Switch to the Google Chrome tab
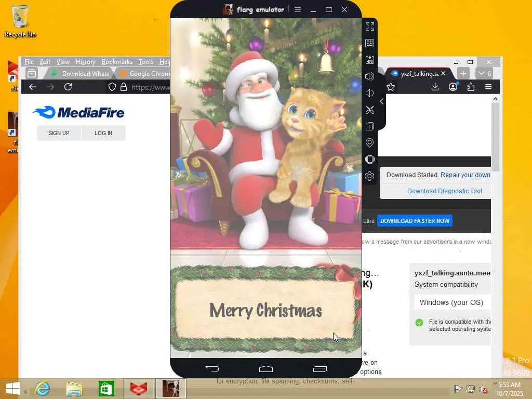The height and width of the screenshot is (399, 532). click(x=144, y=74)
